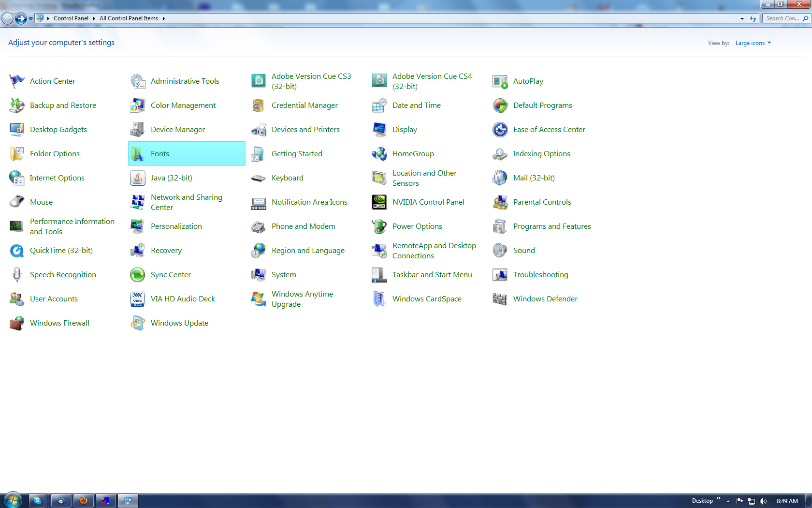The image size is (812, 508).
Task: Open the Large icons view dropdown
Action: pyautogui.click(x=753, y=43)
